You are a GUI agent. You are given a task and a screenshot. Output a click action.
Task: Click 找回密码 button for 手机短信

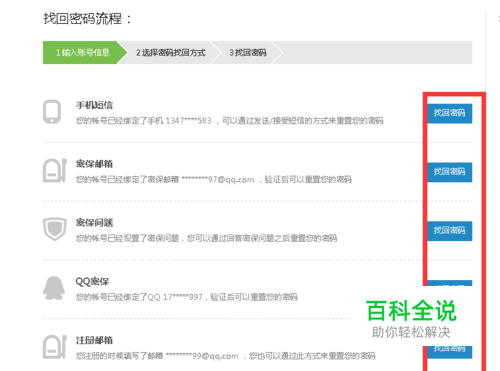tap(449, 113)
